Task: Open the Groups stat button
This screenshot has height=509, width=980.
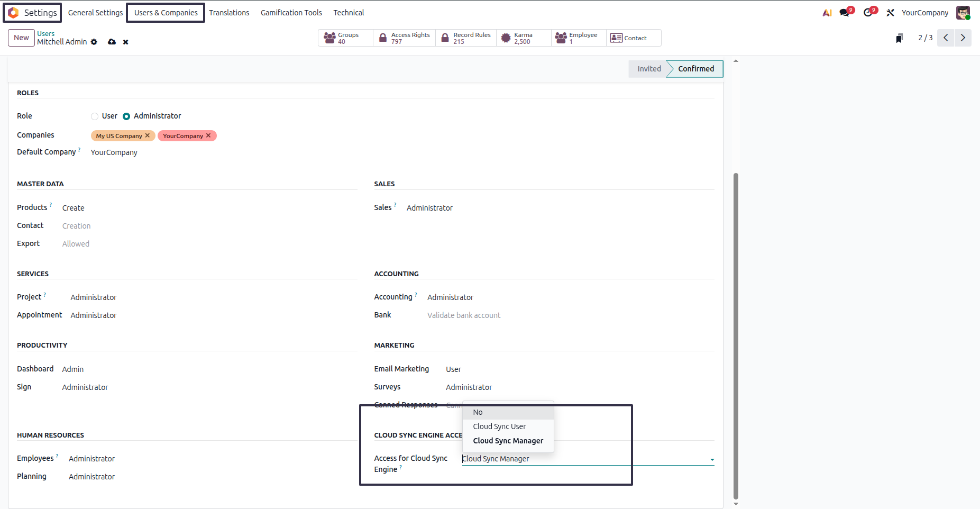Action: click(x=345, y=38)
